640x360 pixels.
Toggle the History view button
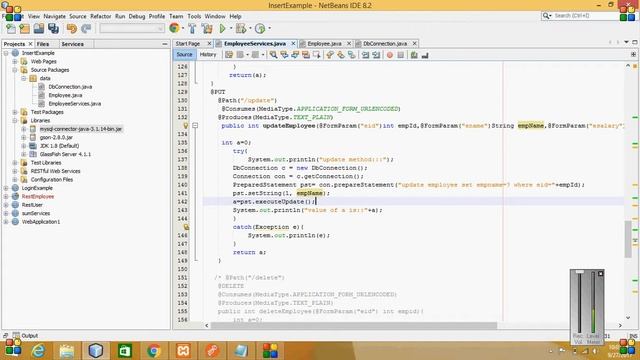tap(207, 54)
